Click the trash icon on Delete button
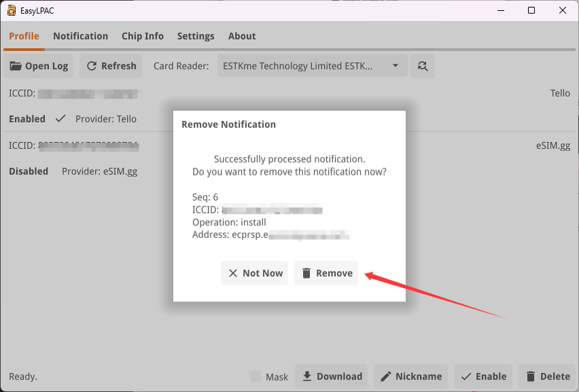Screen dimensions: 579x392 [531, 376]
